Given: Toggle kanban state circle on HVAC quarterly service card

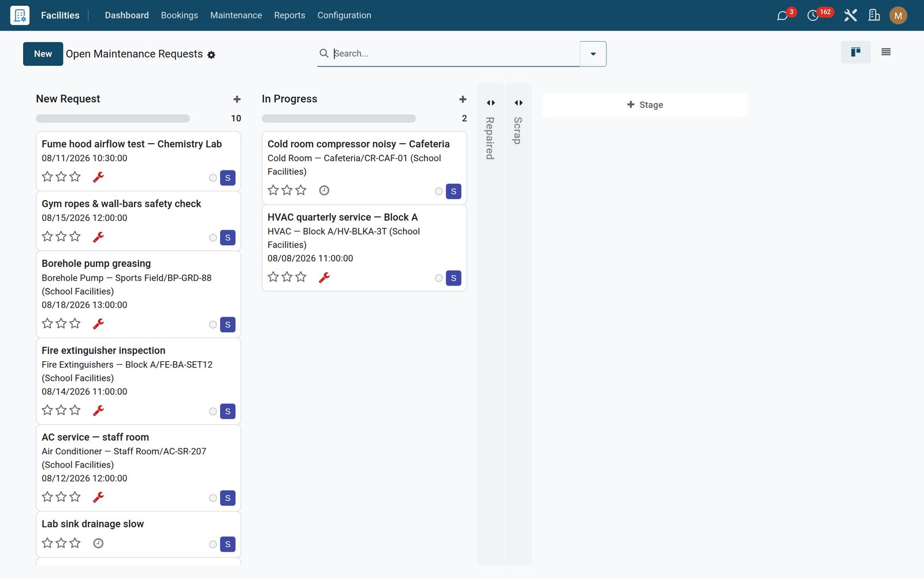Looking at the screenshot, I should pos(439,278).
